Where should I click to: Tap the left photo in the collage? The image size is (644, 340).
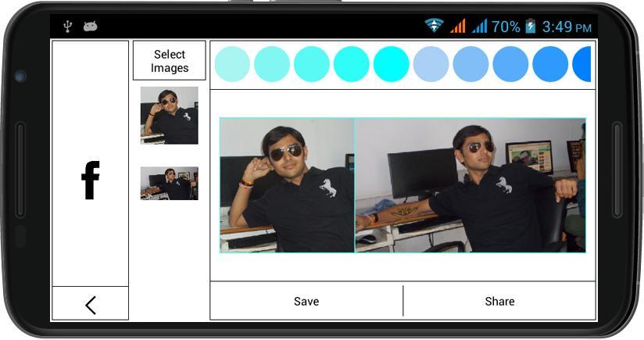point(287,185)
